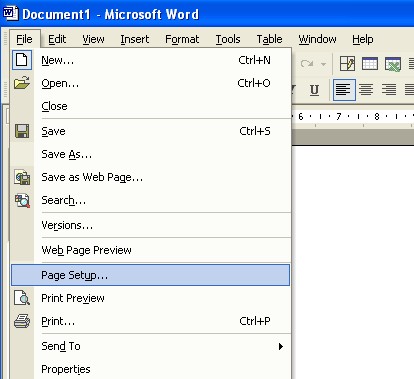Viewport: 414px width, 379px height.
Task: Choose Print... from the File menu
Action: [x=150, y=321]
